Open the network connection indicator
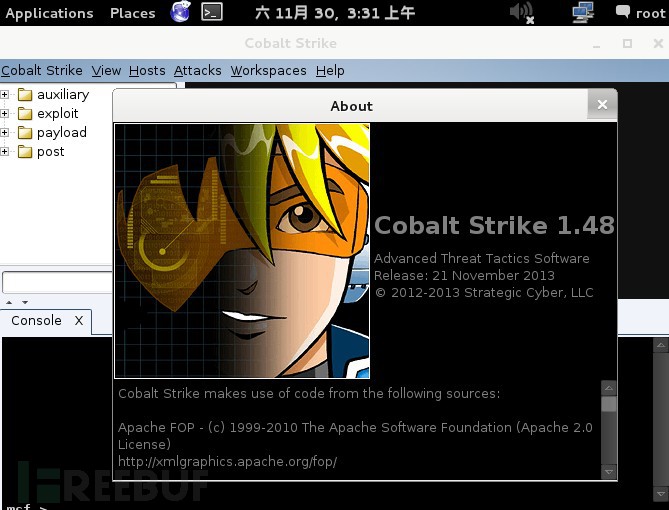This screenshot has height=510, width=669. (x=583, y=12)
